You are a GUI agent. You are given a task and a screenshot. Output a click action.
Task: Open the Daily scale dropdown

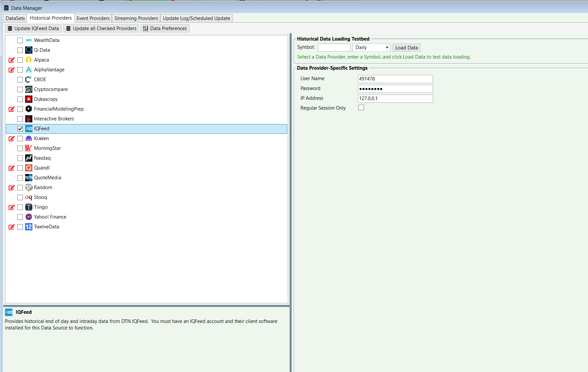371,47
